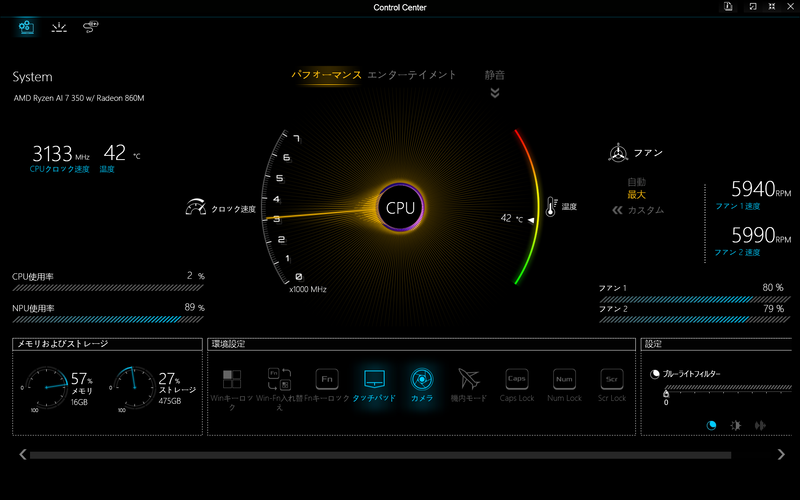Click the right arrow of bottom scrollbar
Viewport: 800px width, 500px height.
click(781, 454)
